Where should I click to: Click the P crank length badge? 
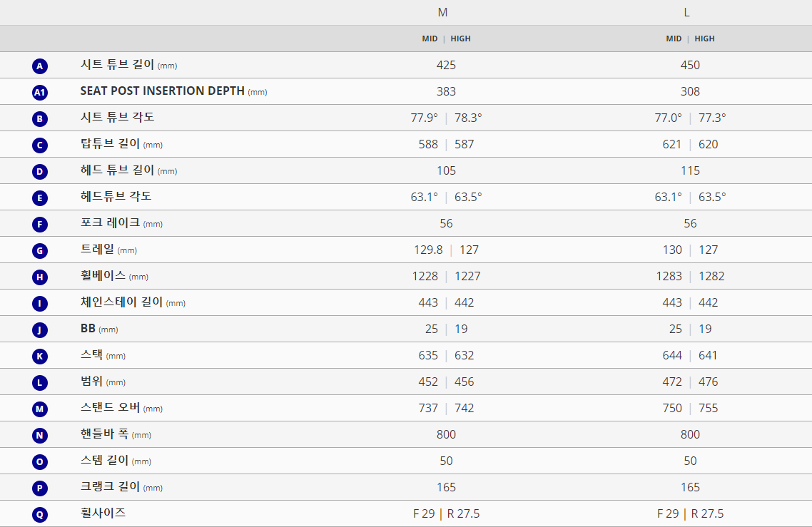[x=40, y=488]
